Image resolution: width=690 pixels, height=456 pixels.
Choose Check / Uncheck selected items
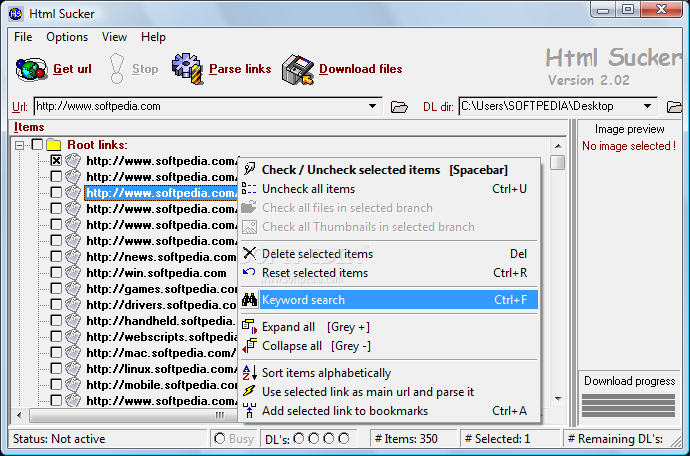(389, 169)
